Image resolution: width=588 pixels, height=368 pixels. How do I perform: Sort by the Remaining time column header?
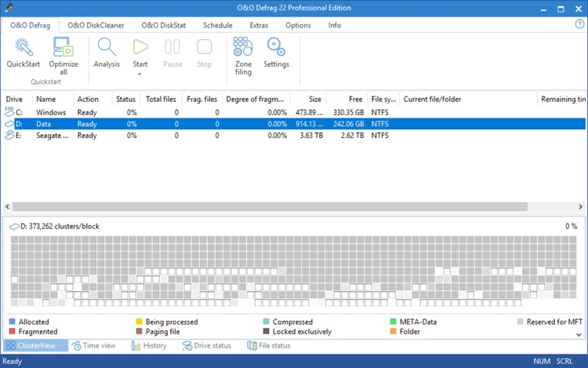(x=563, y=99)
